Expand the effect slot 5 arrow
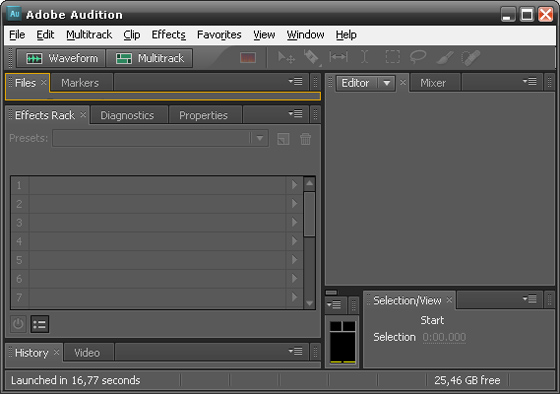Viewport: 560px width, 394px height. 294,259
